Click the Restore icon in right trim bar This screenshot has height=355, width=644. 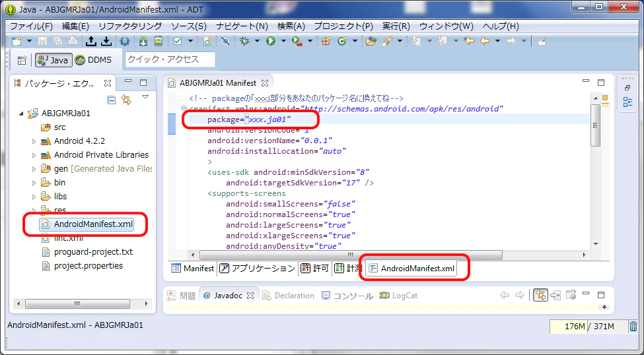(627, 87)
